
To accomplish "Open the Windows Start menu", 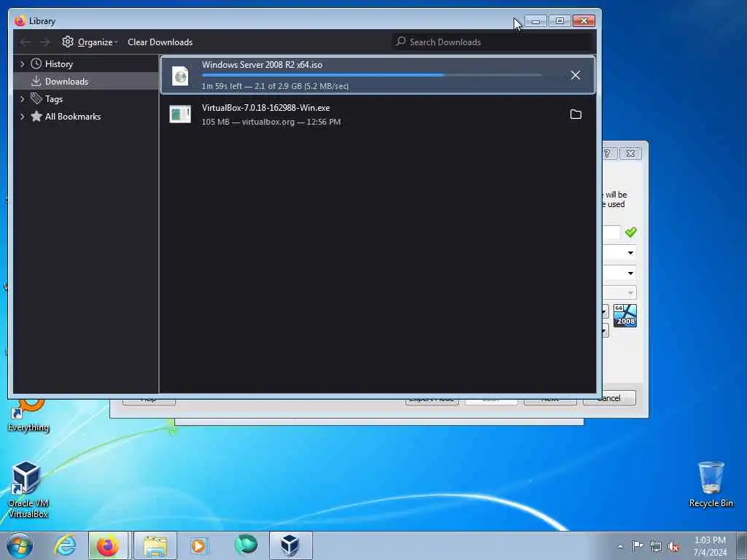I will pyautogui.click(x=20, y=545).
